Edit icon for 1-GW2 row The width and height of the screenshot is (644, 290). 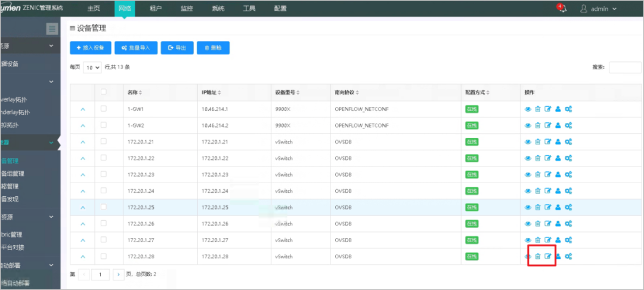click(x=547, y=125)
